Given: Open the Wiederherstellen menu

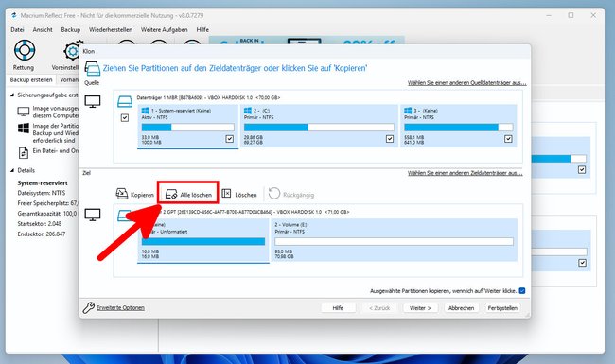Looking at the screenshot, I should pyautogui.click(x=111, y=29).
